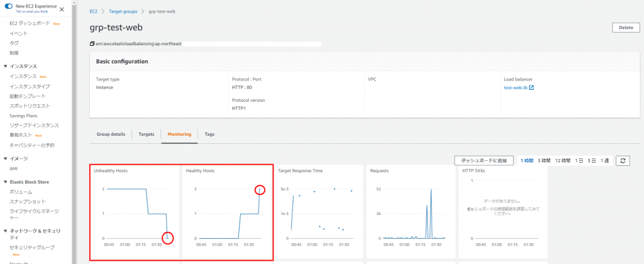
Task: Select the 3 日 time range
Action: [x=591, y=160]
